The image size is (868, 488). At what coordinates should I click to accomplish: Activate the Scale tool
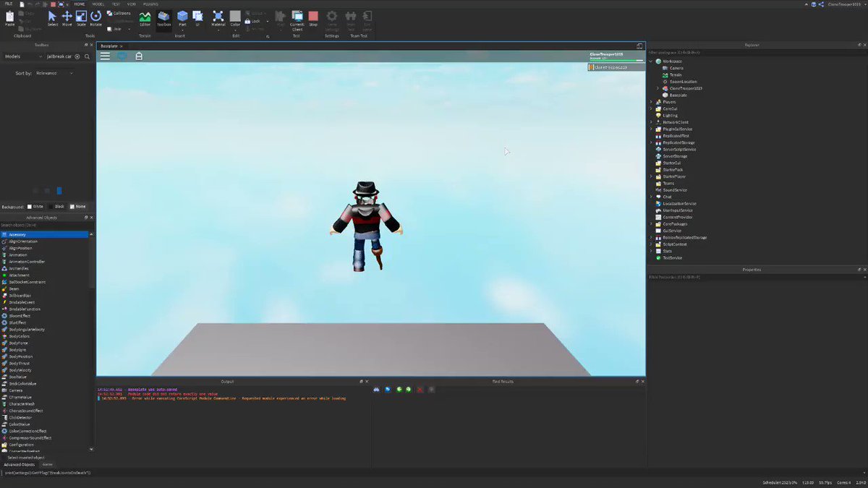pos(81,18)
